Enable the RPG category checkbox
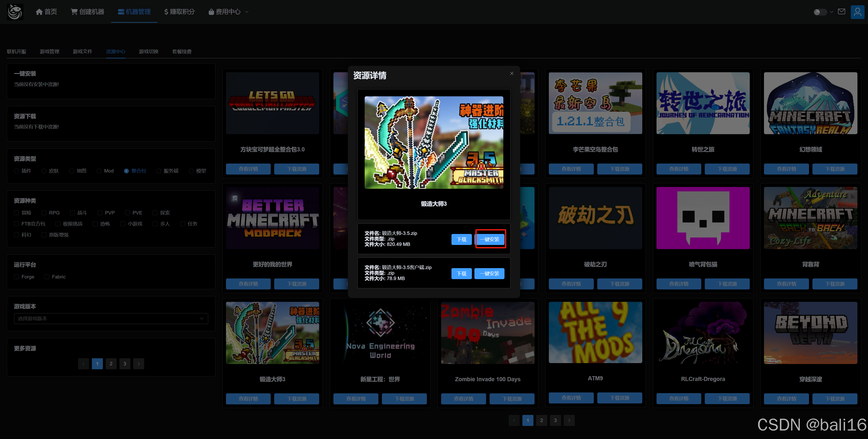 tap(44, 213)
